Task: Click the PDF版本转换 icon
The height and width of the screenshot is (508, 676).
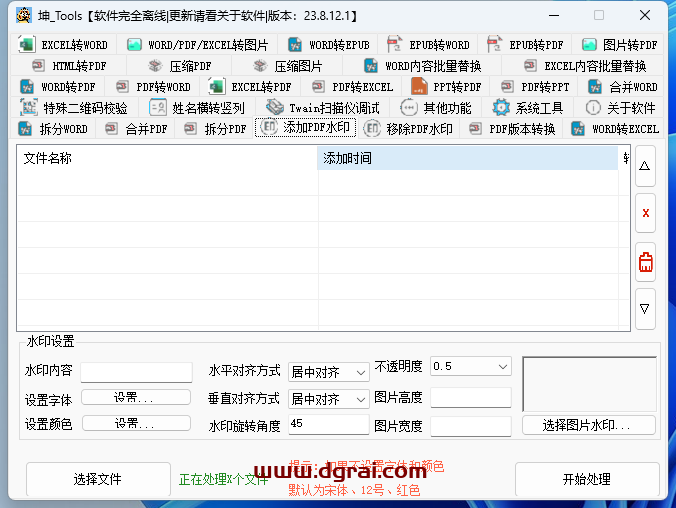Action: (x=475, y=129)
